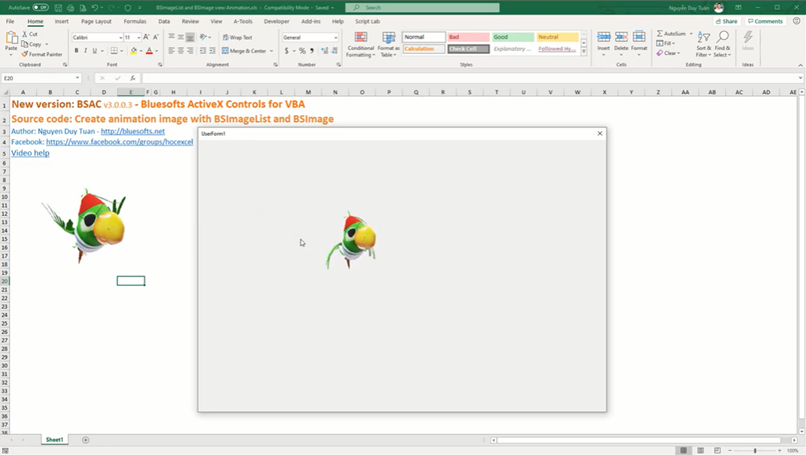Image resolution: width=806 pixels, height=455 pixels.
Task: Click the Name Box showing E20
Action: coord(40,78)
